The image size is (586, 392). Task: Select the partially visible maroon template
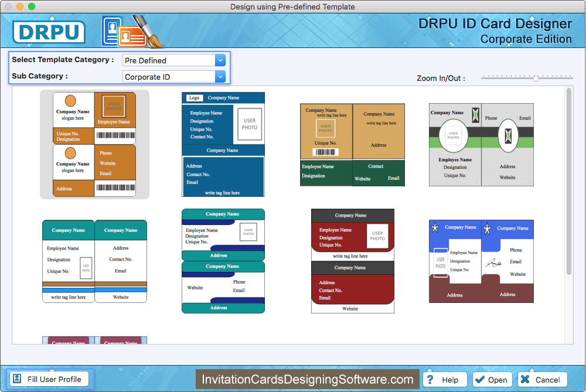point(94,340)
